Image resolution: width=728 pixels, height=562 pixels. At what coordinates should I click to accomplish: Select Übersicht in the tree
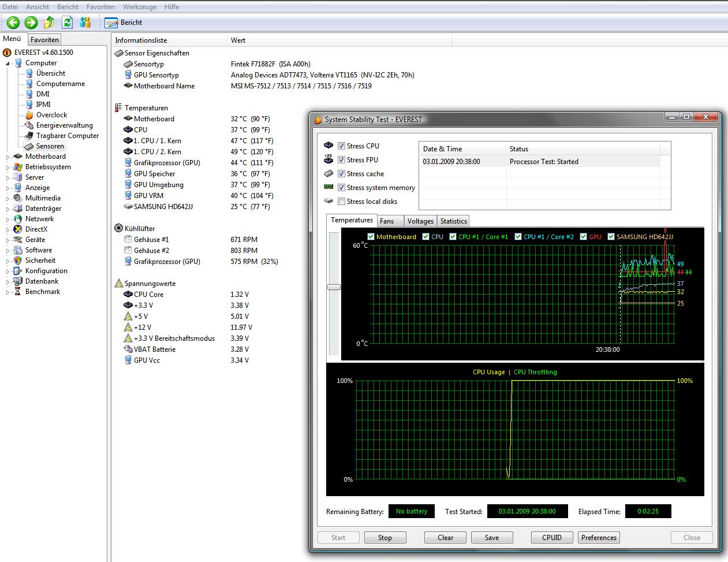(51, 73)
